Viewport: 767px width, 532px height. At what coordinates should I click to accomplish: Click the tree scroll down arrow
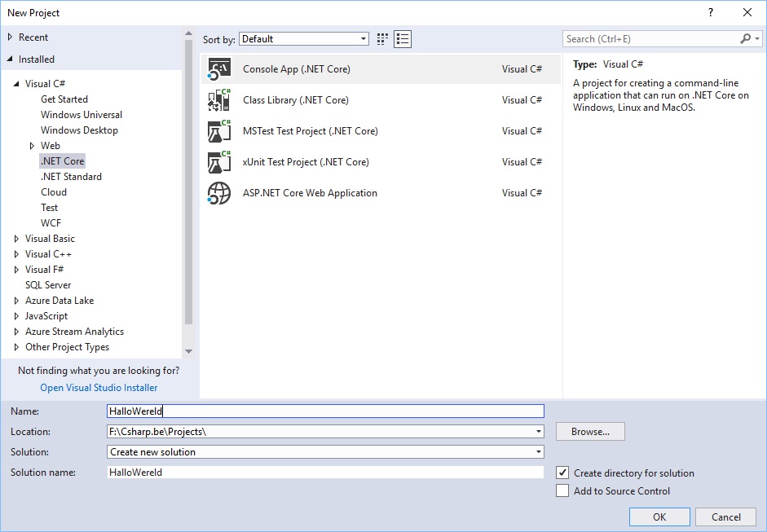click(x=188, y=351)
